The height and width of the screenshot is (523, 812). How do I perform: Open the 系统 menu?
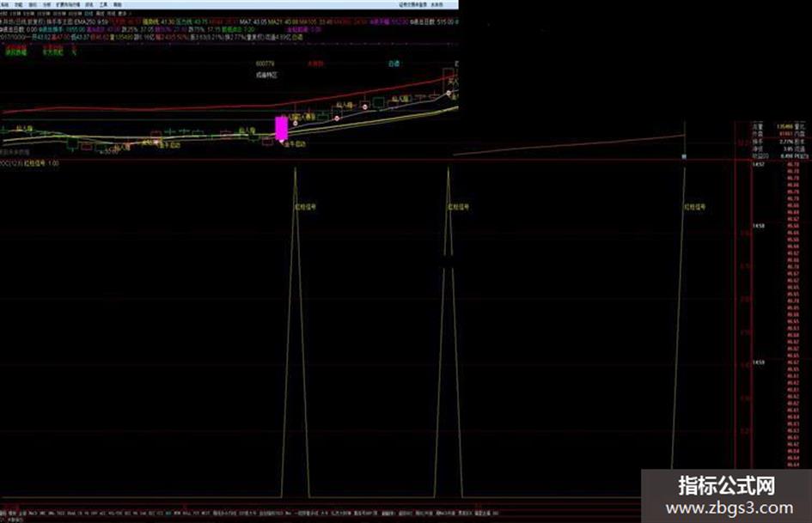4,4
